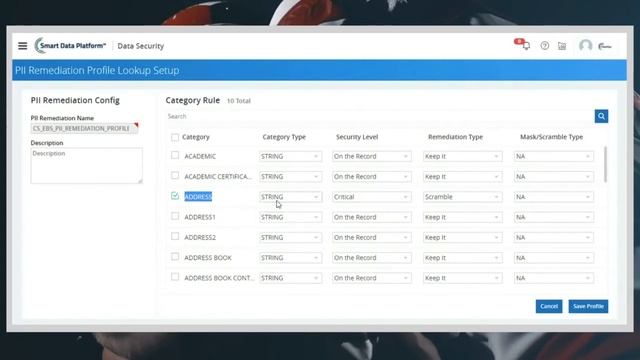The width and height of the screenshot is (640, 360).
Task: Click into the Description text area
Action: coord(87,166)
